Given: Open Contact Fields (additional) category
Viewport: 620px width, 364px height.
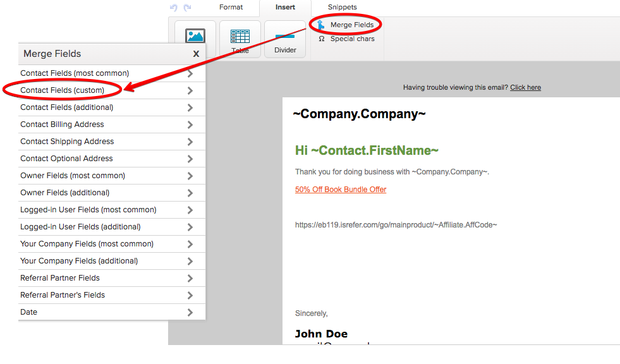Looking at the screenshot, I should tap(112, 107).
